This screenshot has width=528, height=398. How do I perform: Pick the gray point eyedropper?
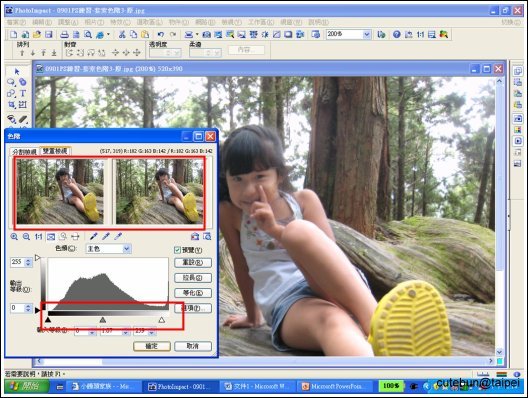[106, 236]
